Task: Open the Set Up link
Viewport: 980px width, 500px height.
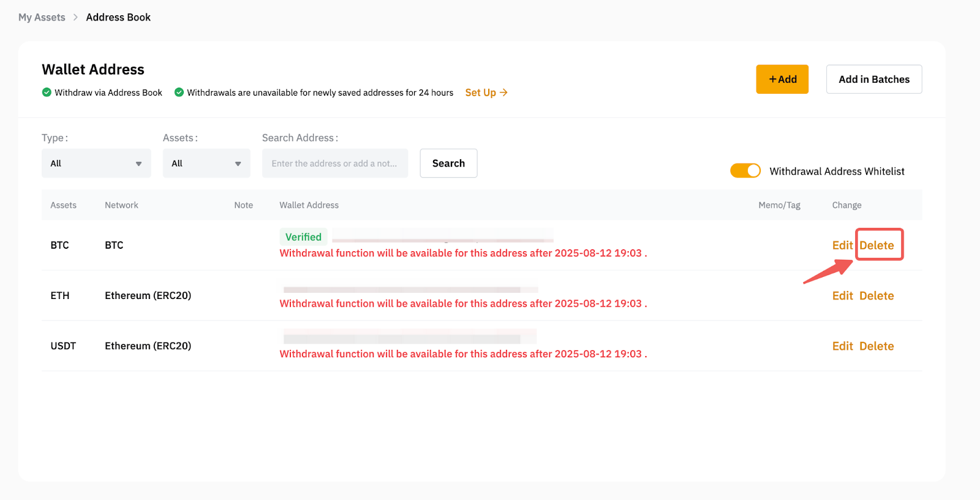Action: pyautogui.click(x=486, y=93)
